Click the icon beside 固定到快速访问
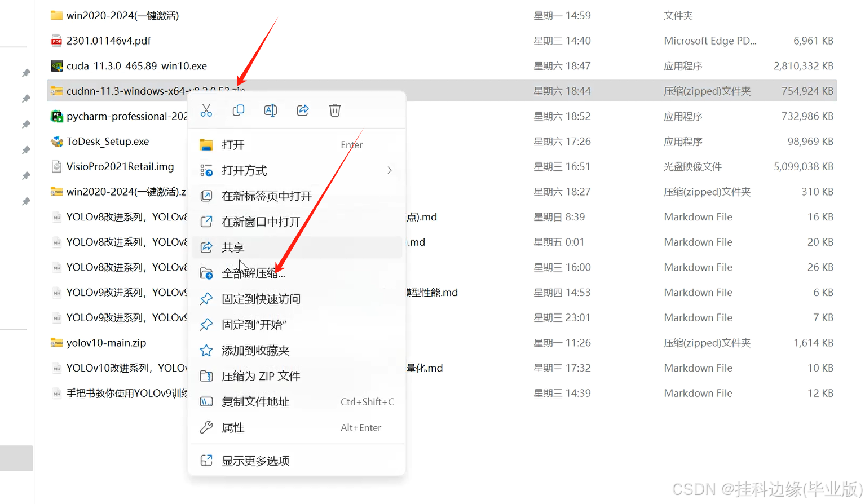The image size is (865, 504). click(x=206, y=299)
